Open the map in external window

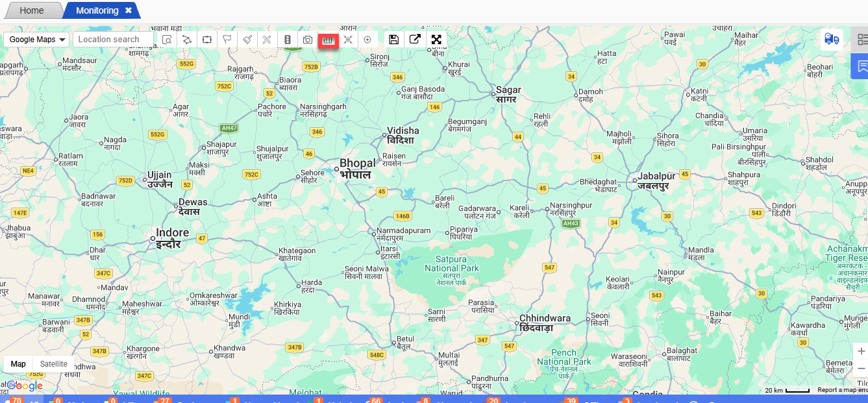click(x=415, y=40)
